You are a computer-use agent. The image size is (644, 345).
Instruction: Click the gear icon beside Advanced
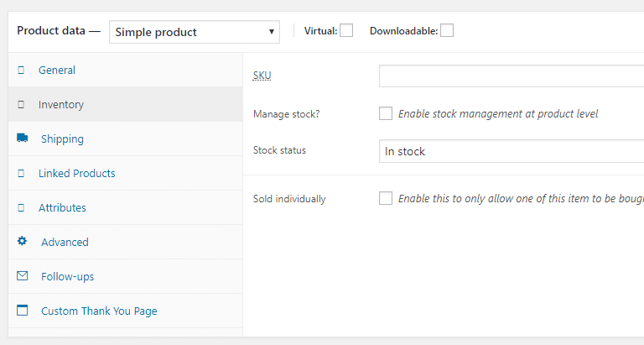pyautogui.click(x=22, y=242)
